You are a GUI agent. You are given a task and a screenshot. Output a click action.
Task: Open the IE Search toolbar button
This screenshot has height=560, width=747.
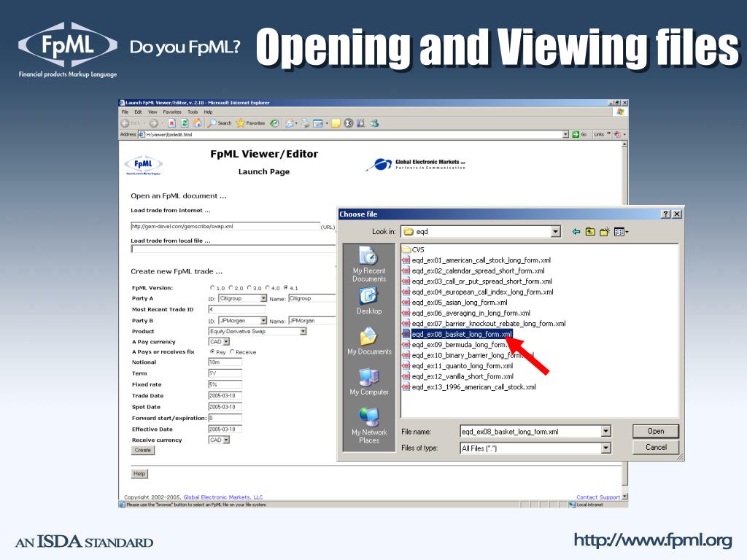coord(220,123)
